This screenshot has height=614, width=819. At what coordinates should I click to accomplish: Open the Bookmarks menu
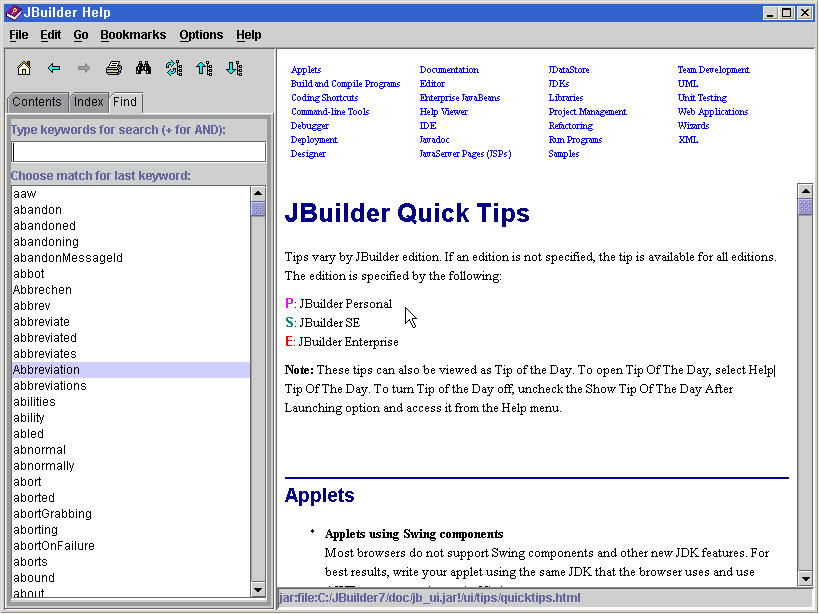(133, 35)
